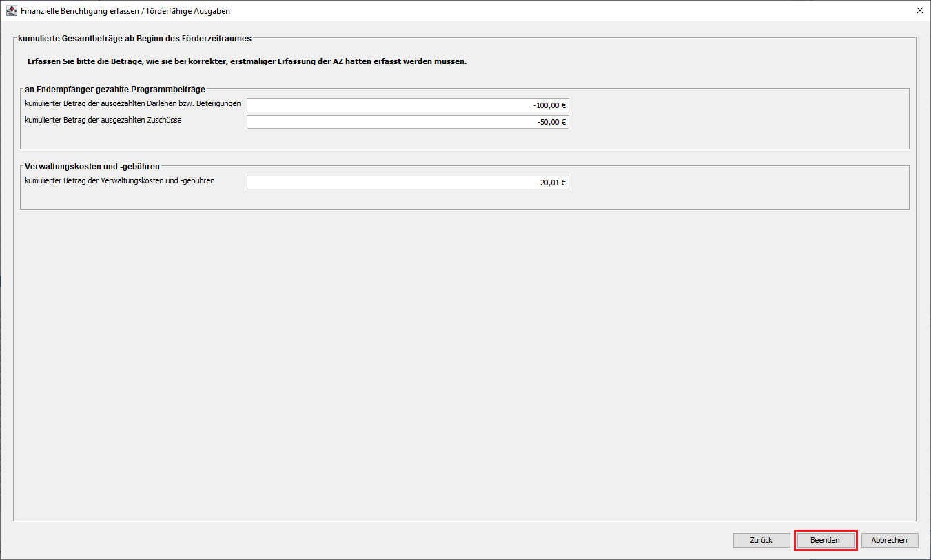Click the window title text in title bar

(125, 11)
